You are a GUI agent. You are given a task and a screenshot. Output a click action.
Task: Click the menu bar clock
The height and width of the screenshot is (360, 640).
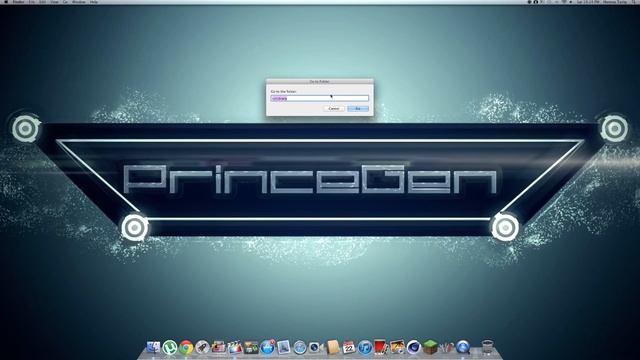coord(588,2)
